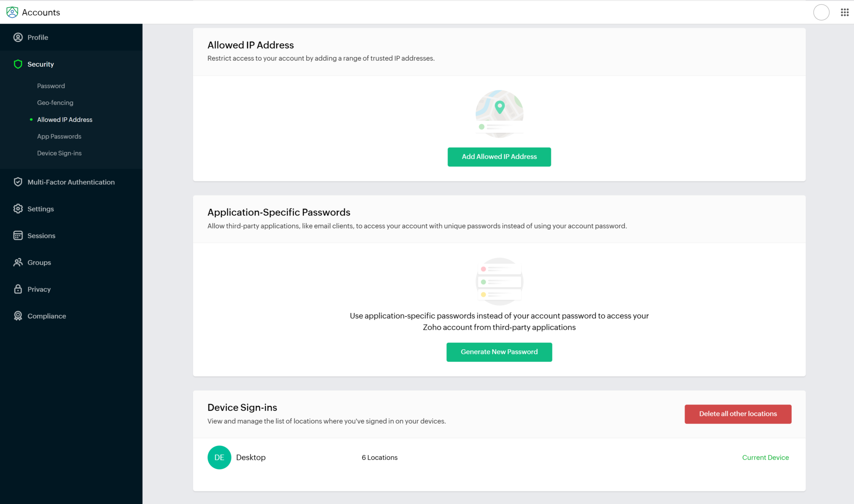Click the Compliance badge icon
854x504 pixels.
(x=18, y=316)
